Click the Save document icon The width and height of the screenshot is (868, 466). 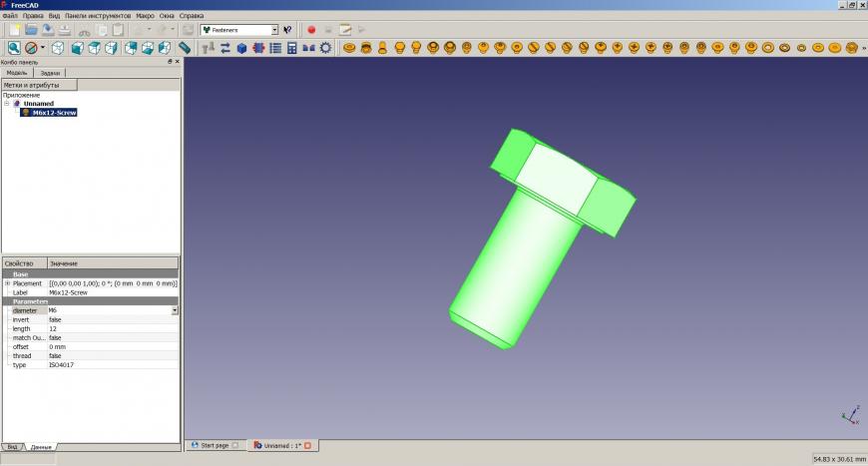(48, 30)
